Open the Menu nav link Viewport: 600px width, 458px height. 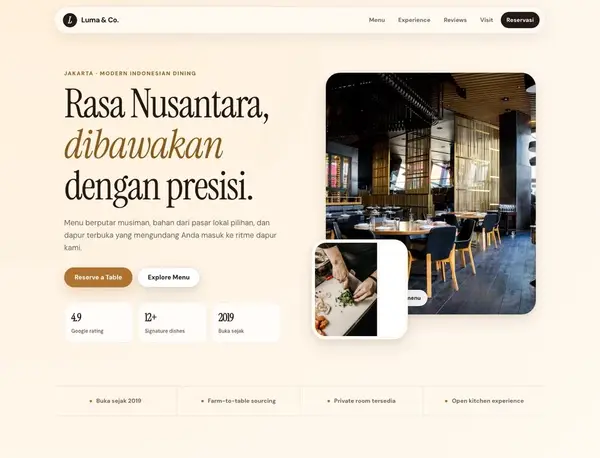[x=377, y=20]
